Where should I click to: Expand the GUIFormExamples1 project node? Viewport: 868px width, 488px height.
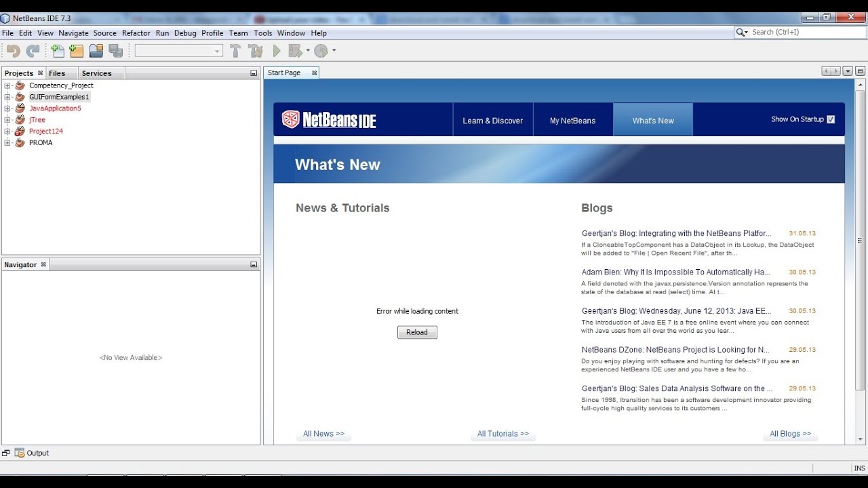(7, 97)
